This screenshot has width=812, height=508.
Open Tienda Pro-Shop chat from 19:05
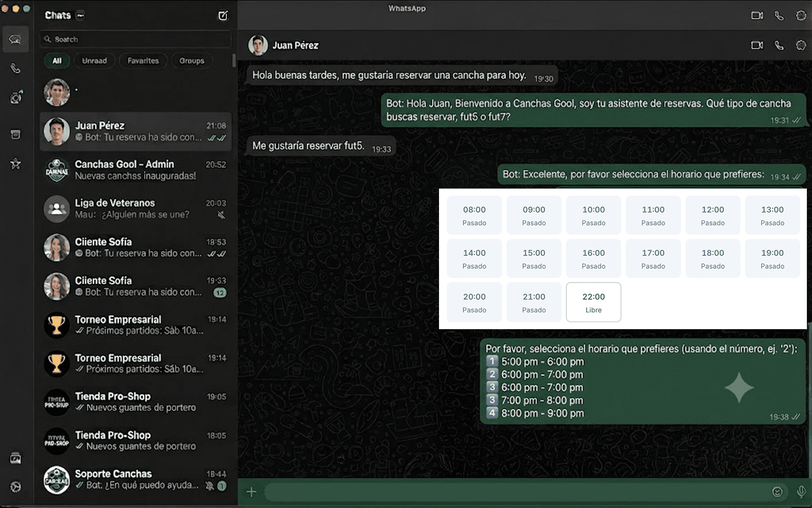136,402
